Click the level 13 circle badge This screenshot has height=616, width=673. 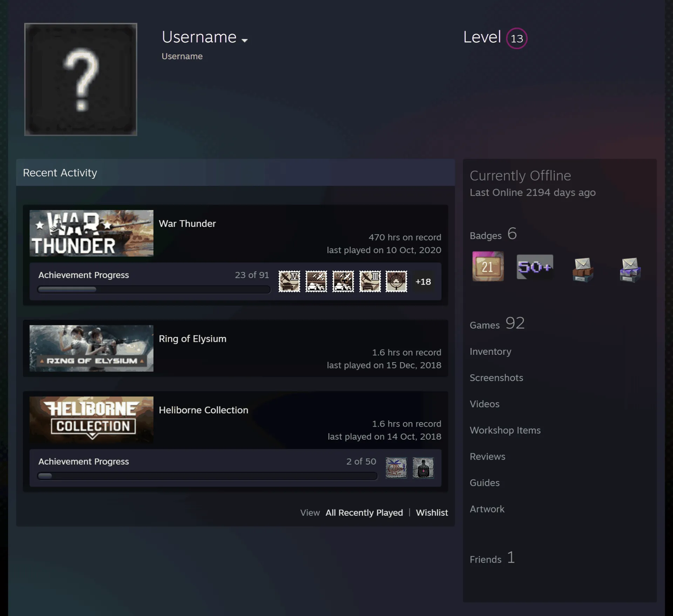pos(517,38)
